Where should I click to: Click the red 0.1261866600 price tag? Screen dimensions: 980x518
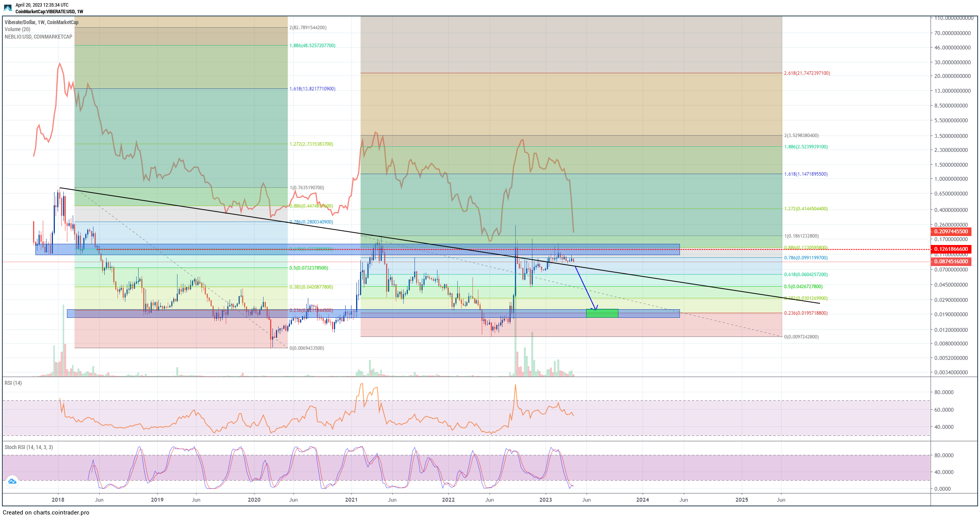[x=950, y=249]
